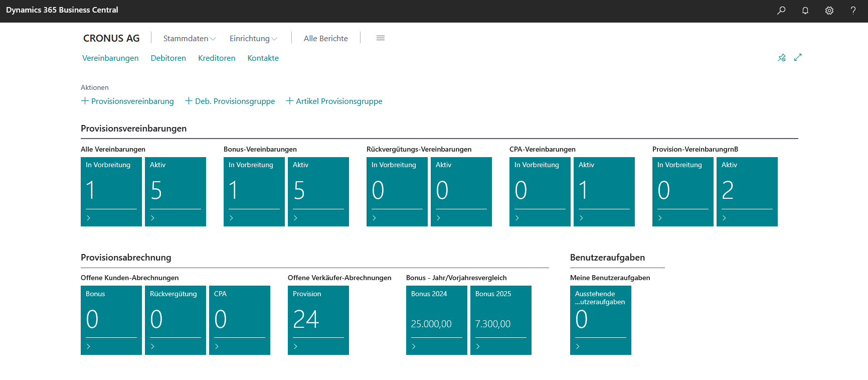Create a new Deb. Provisionsgruppe
The width and height of the screenshot is (868, 380).
(230, 101)
